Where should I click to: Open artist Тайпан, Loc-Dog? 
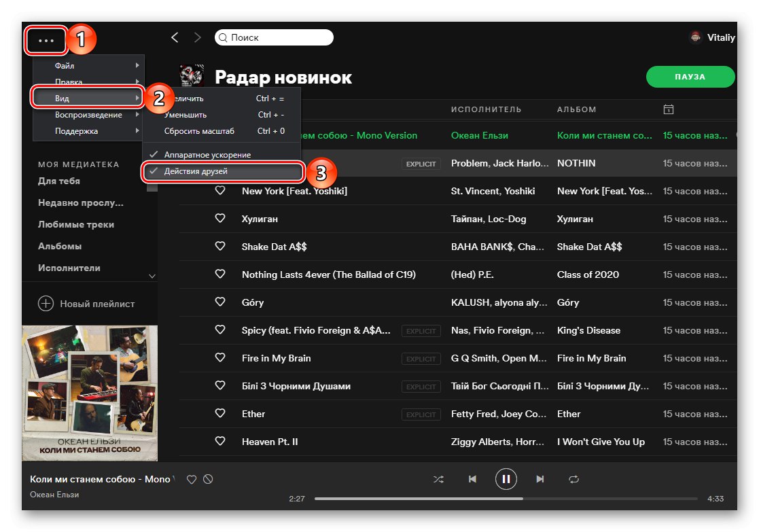pyautogui.click(x=489, y=219)
